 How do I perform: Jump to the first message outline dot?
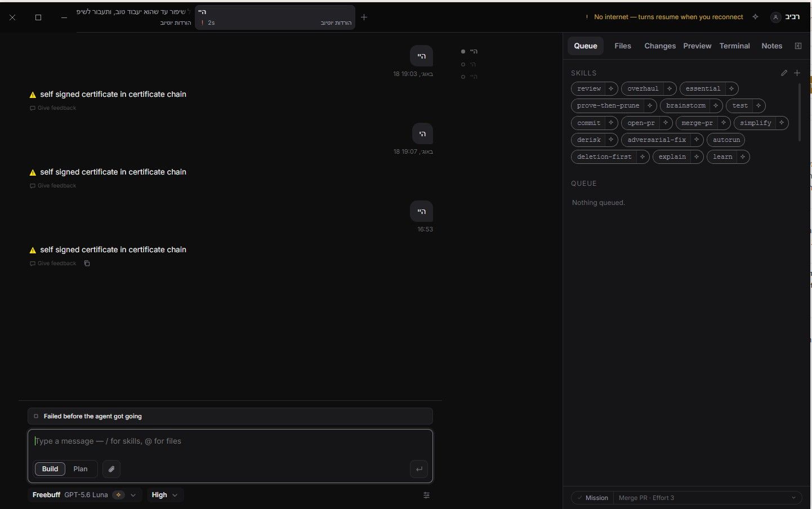463,51
